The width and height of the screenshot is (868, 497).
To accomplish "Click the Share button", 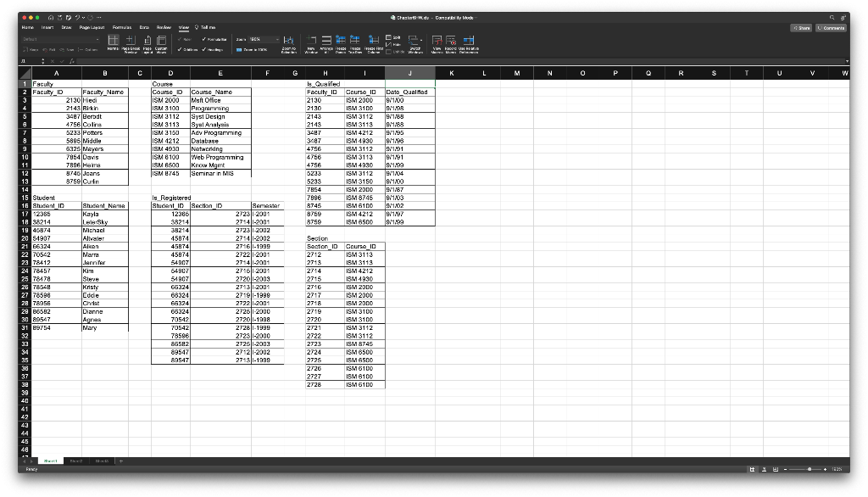I will point(800,27).
